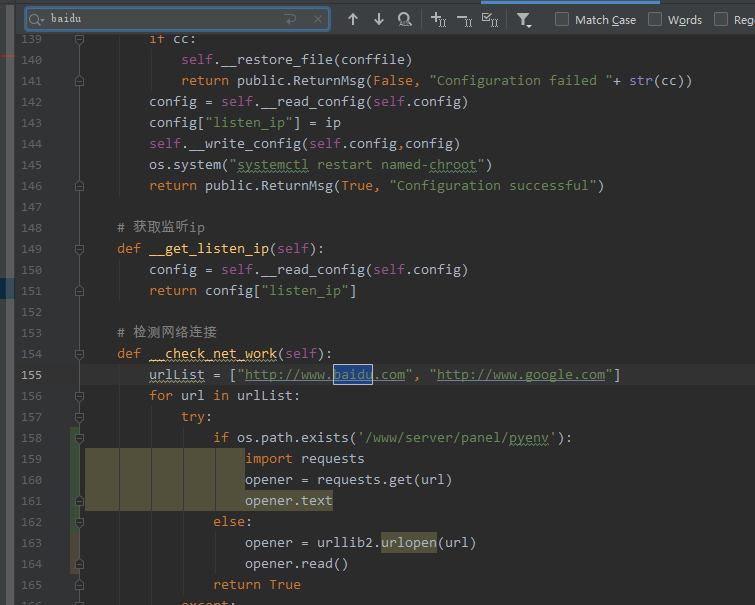Jump to next search occurrence arrow
The height and width of the screenshot is (605, 755).
378,19
